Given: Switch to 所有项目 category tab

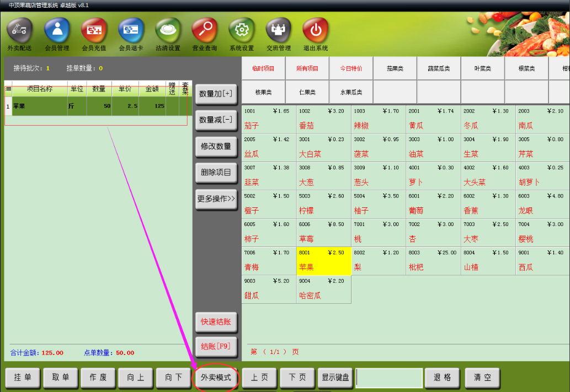Looking at the screenshot, I should point(307,68).
